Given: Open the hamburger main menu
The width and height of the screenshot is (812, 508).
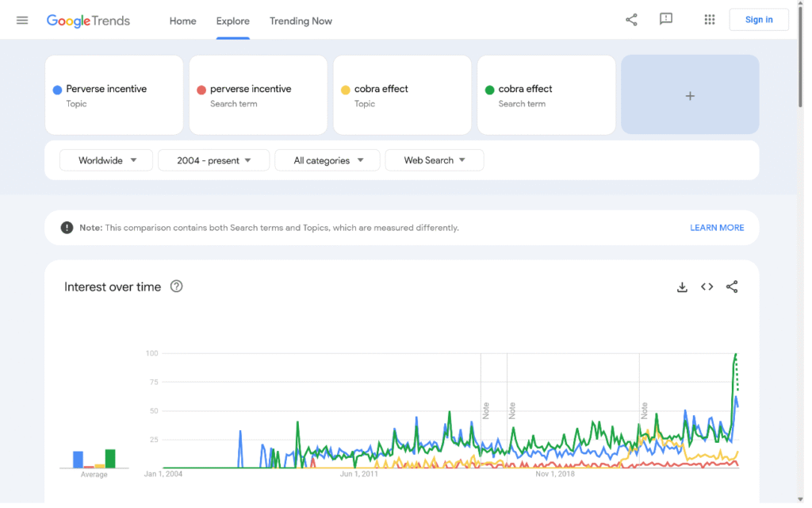Looking at the screenshot, I should pyautogui.click(x=22, y=21).
